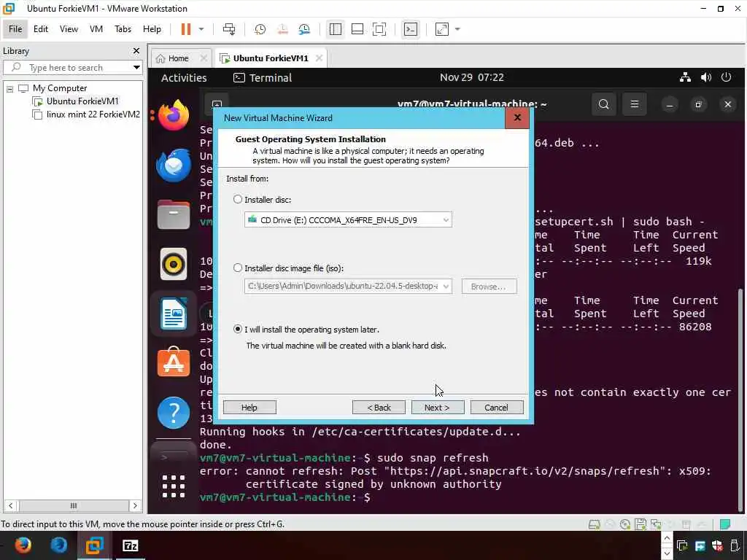
Task: Expand stretch display options arrow
Action: pyautogui.click(x=457, y=29)
